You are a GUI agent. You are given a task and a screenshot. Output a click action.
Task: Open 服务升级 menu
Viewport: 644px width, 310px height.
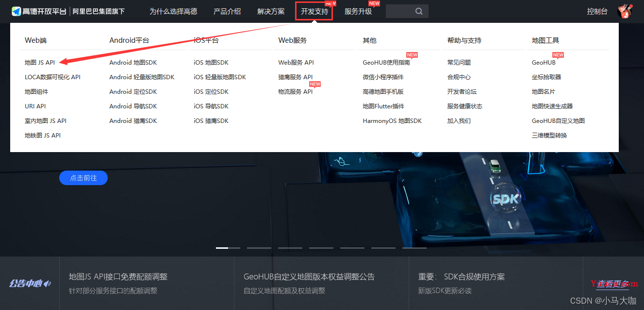click(x=358, y=11)
